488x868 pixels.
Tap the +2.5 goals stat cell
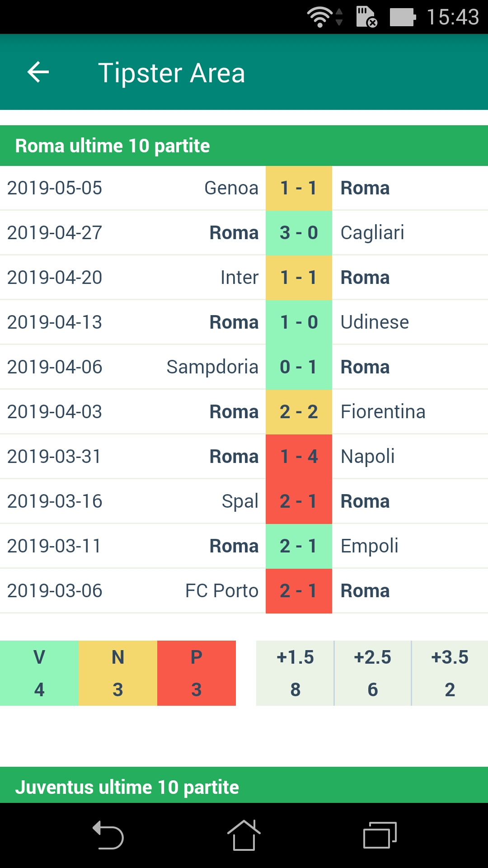pyautogui.click(x=373, y=673)
